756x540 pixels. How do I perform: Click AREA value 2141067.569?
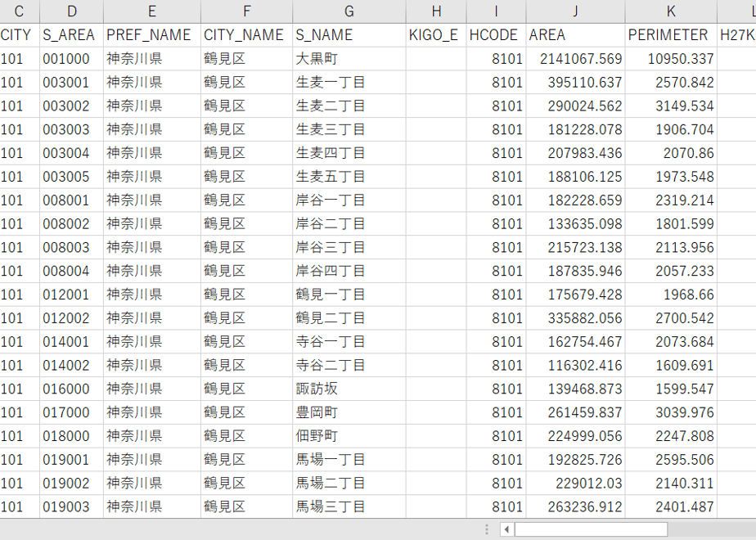coord(576,59)
